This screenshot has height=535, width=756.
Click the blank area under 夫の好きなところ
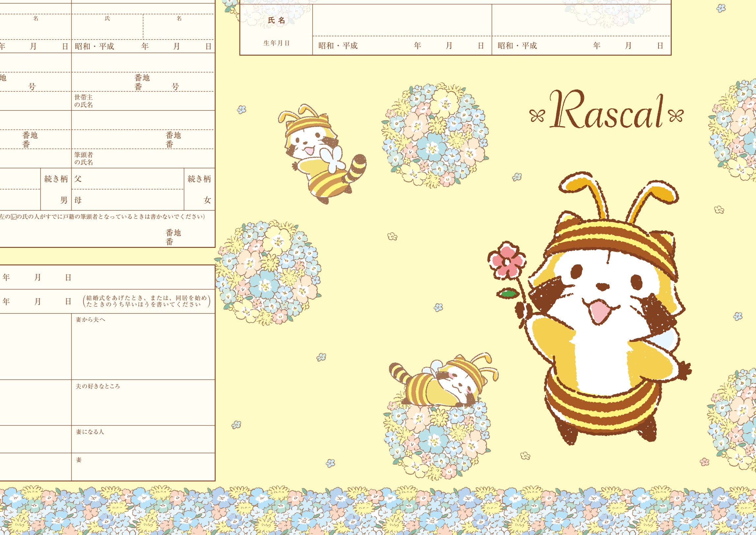143,407
